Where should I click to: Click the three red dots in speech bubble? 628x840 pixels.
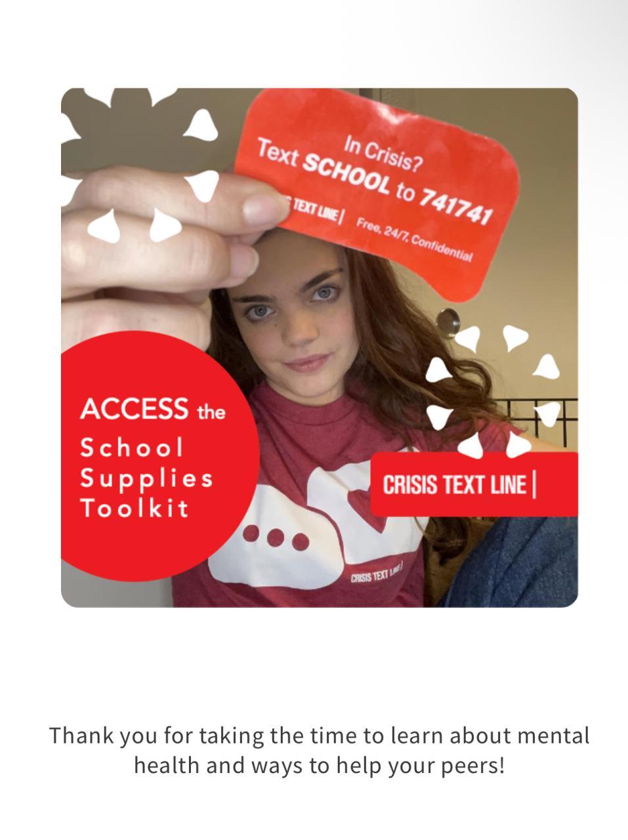[275, 537]
